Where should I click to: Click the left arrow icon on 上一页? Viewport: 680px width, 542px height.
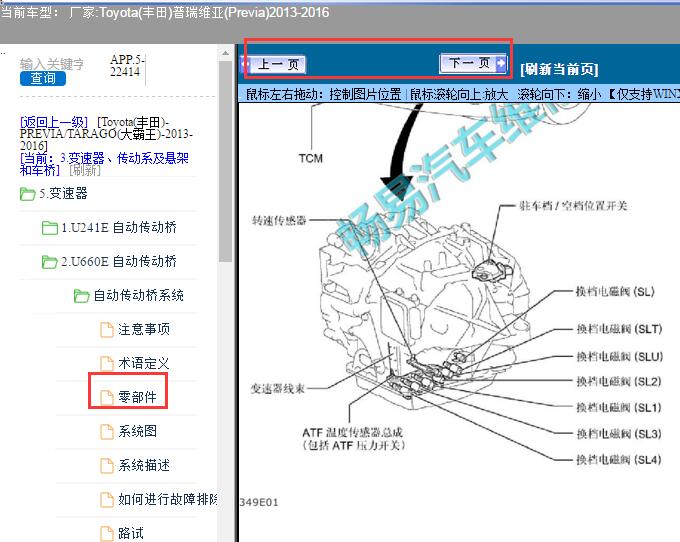(x=246, y=65)
